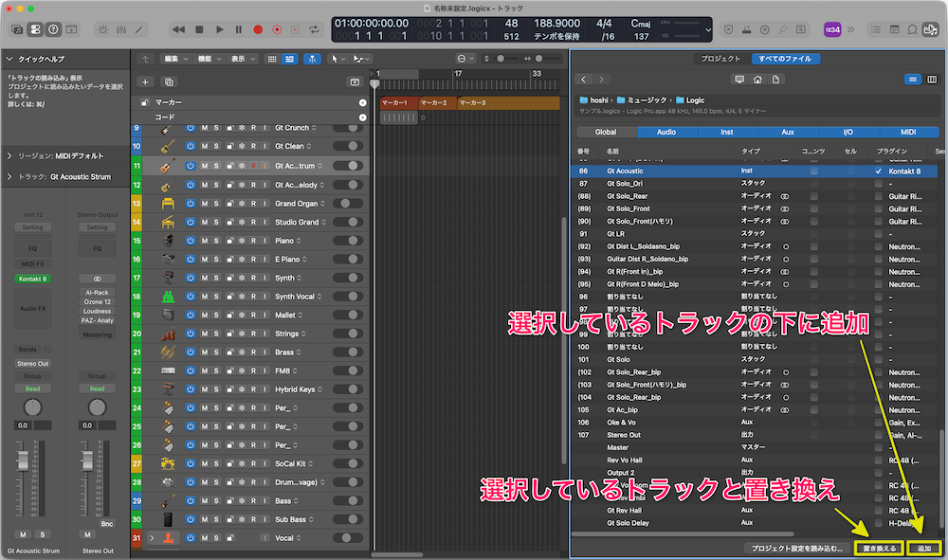Viewport: 948px width, 560px height.
Task: Click the Pause transport button
Action: [239, 29]
